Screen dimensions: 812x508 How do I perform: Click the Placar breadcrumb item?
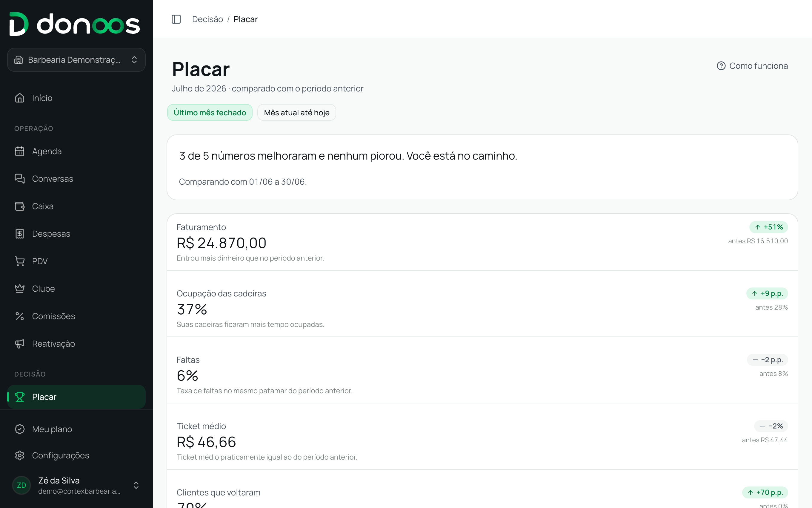point(246,19)
